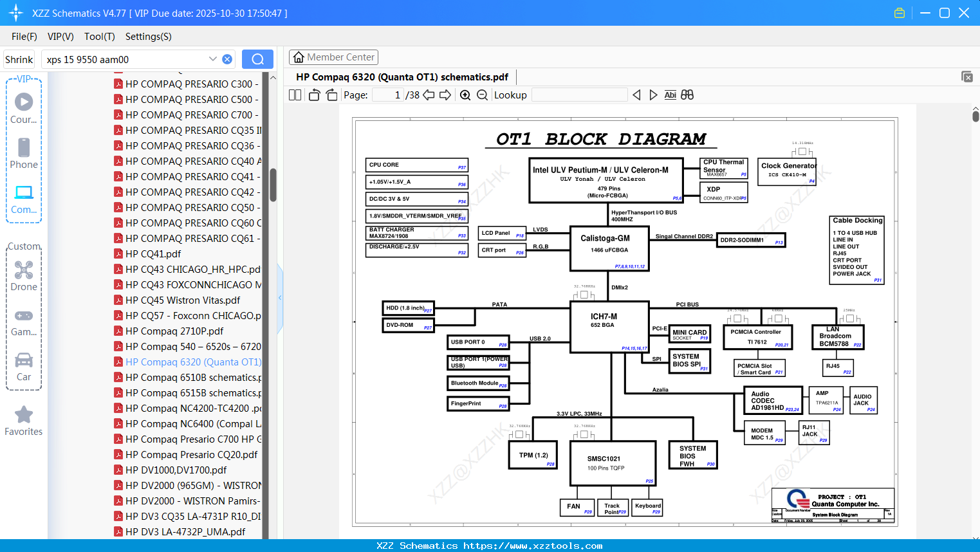The width and height of the screenshot is (980, 552).
Task: Open HP COMPAQ PRESARIO C300 file
Action: pyautogui.click(x=187, y=84)
